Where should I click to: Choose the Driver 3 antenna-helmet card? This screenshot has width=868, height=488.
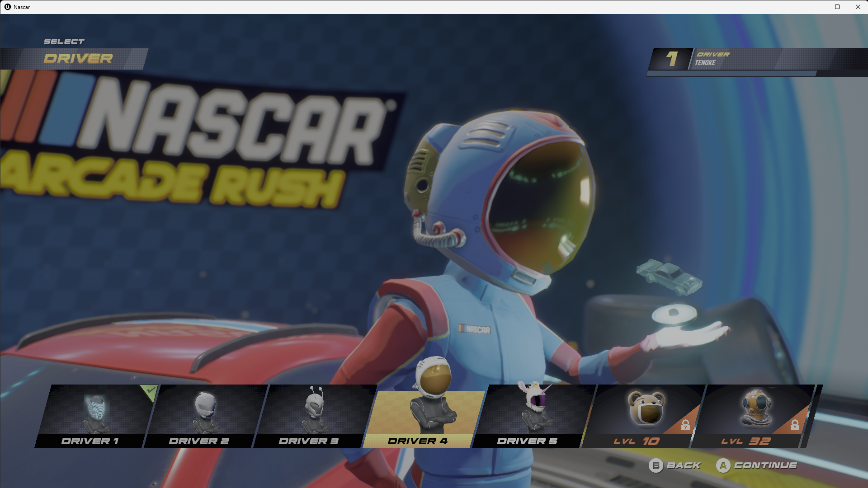point(315,416)
